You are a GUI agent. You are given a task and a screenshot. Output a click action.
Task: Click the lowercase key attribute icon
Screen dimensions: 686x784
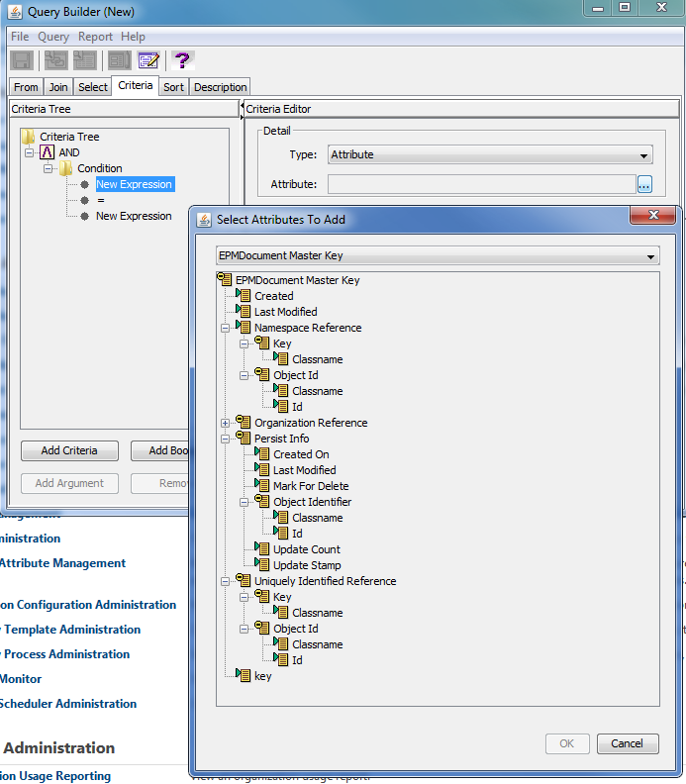click(243, 675)
